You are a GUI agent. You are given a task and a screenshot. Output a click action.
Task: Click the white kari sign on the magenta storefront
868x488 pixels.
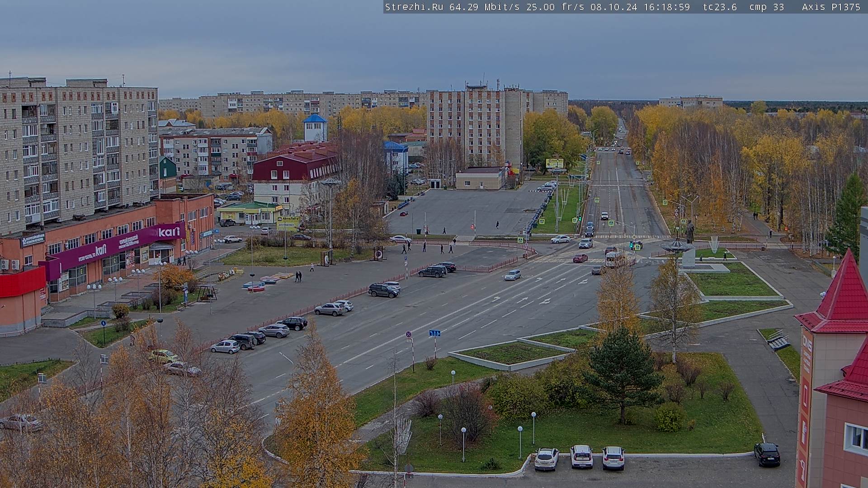(x=169, y=232)
